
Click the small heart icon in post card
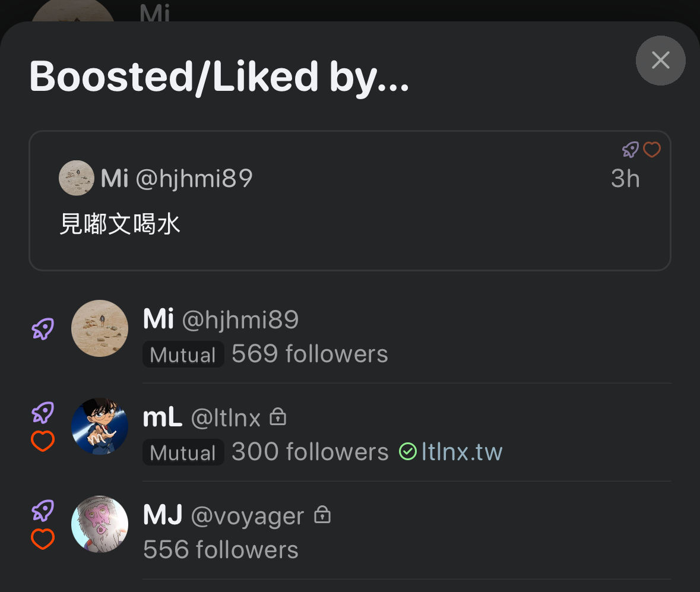pos(652,150)
